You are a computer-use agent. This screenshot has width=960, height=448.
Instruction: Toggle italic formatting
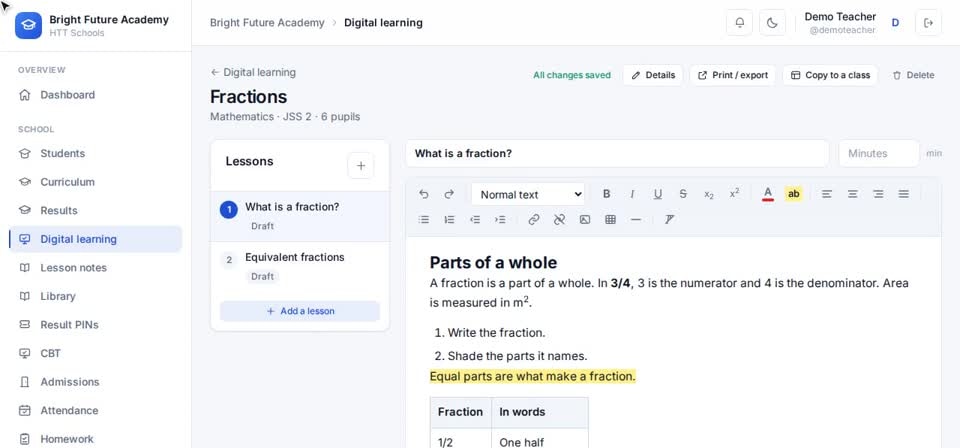(x=632, y=194)
